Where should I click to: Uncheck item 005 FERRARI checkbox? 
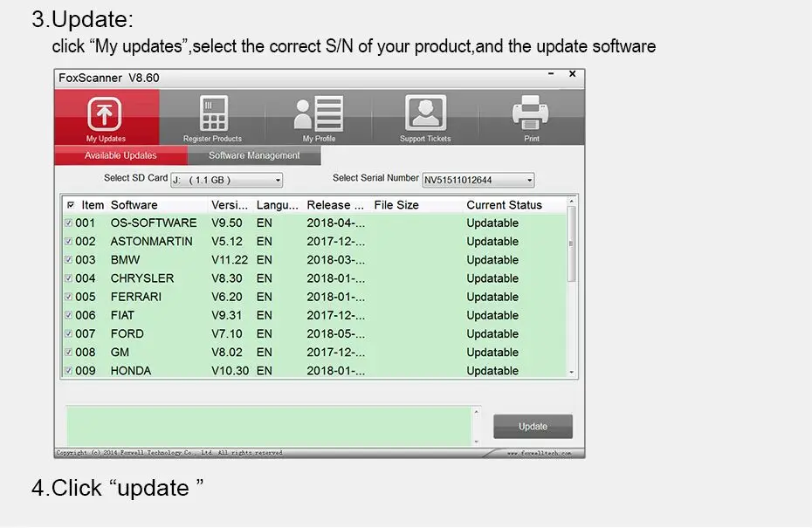pyautogui.click(x=68, y=297)
